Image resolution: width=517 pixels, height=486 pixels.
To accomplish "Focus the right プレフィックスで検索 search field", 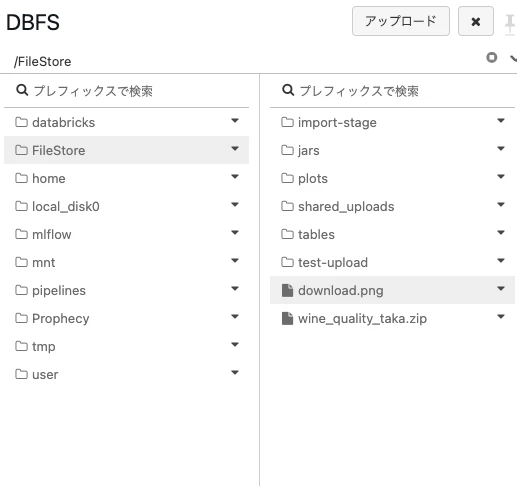I will [x=392, y=91].
